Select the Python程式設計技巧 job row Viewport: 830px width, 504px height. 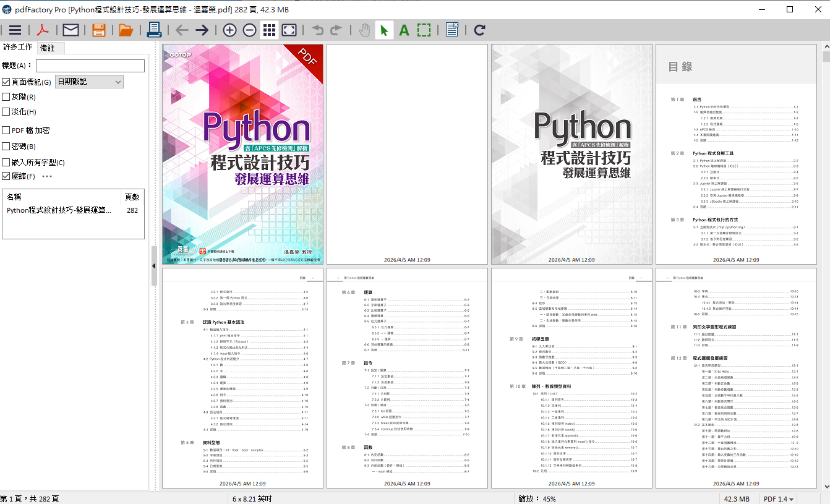(x=73, y=210)
